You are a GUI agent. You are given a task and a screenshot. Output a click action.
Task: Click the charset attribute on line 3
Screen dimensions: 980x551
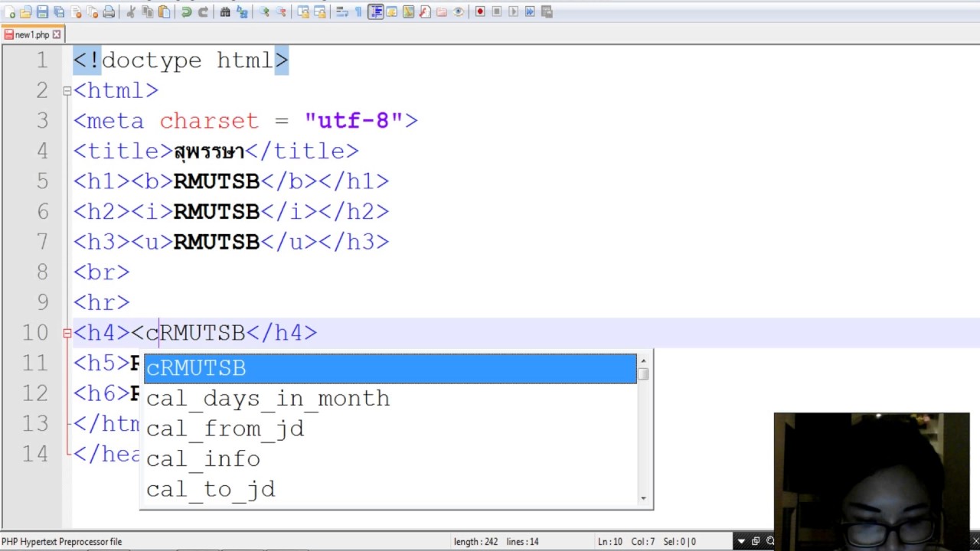[x=209, y=121]
